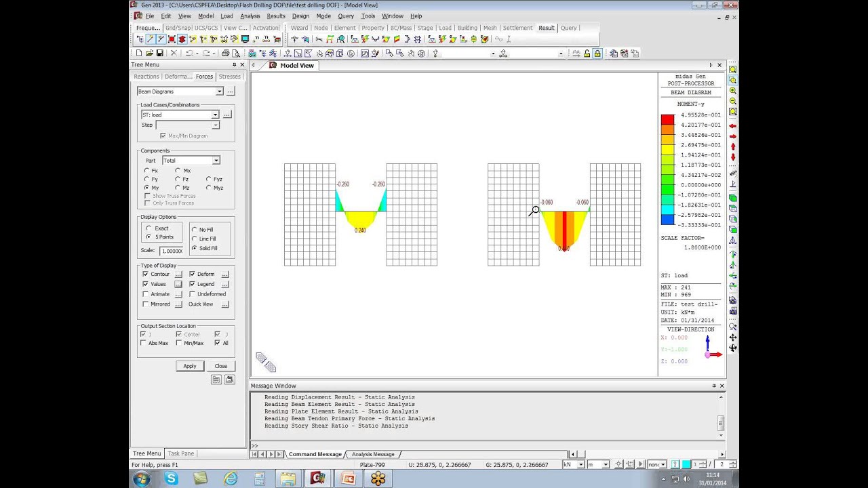Click the Zoom Out magnifier icon

click(x=733, y=101)
